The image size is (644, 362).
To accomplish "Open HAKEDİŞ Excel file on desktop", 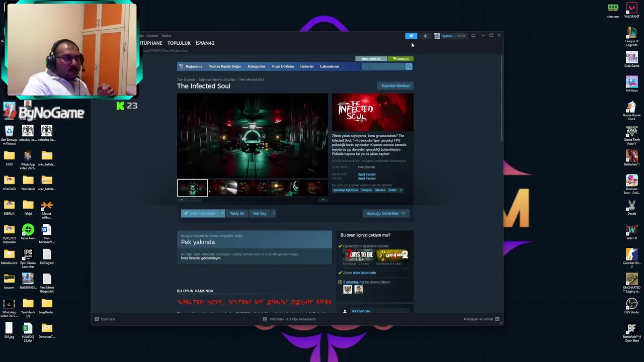I will coord(28,332).
